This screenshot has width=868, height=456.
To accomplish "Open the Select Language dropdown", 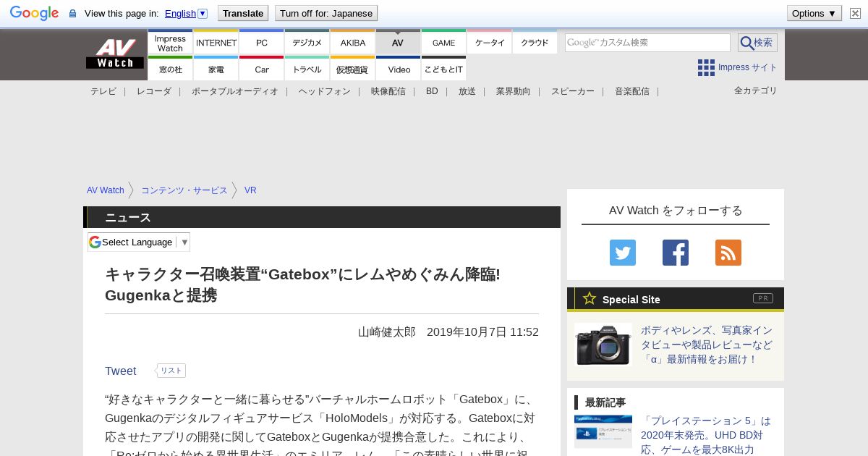I will [x=139, y=242].
